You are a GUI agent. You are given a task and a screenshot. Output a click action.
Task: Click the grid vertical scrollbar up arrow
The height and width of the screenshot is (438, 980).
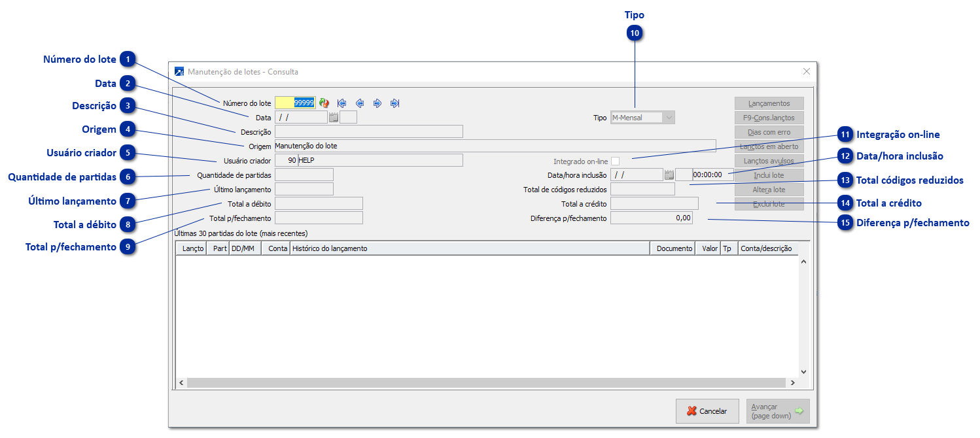click(x=804, y=261)
